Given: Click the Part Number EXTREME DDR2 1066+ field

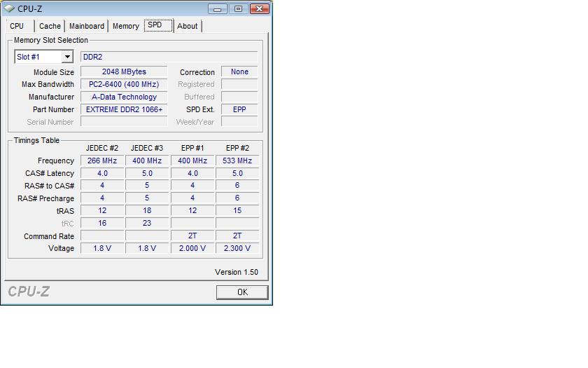Looking at the screenshot, I should click(124, 110).
